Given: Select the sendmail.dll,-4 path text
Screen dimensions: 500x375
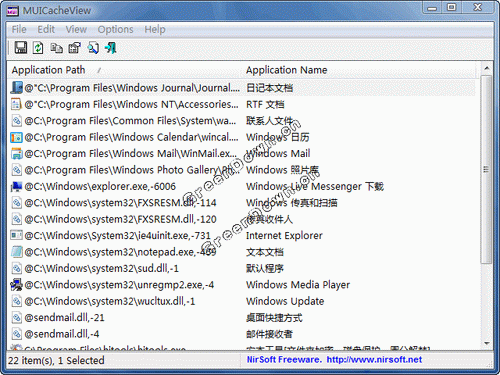Looking at the screenshot, I should pyautogui.click(x=62, y=334).
